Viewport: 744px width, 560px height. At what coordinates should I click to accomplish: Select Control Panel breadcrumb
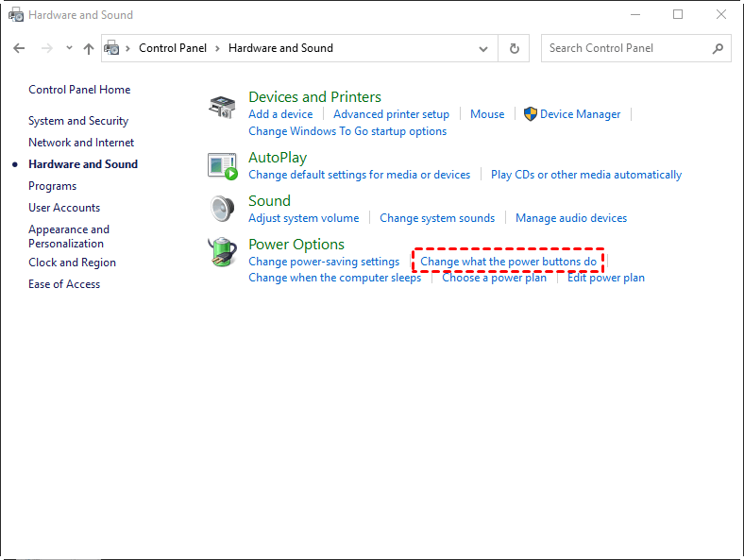coord(173,48)
